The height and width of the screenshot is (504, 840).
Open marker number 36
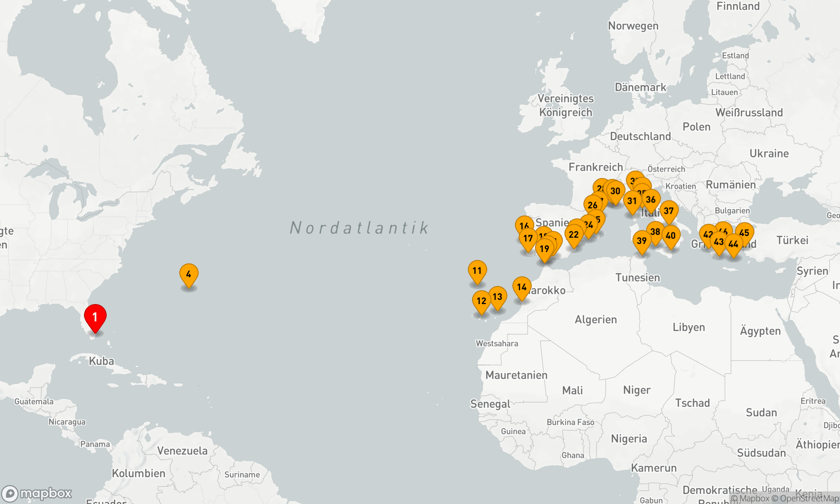[651, 200]
